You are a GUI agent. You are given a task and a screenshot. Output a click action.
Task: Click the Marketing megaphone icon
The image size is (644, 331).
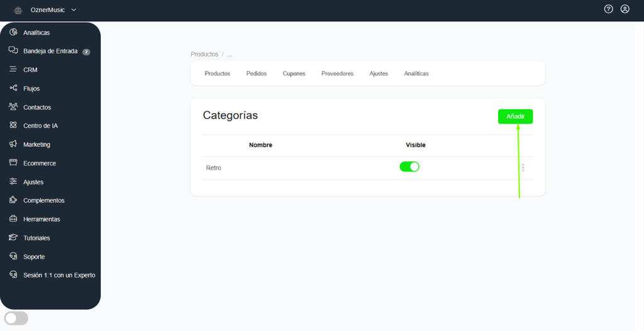click(x=13, y=144)
